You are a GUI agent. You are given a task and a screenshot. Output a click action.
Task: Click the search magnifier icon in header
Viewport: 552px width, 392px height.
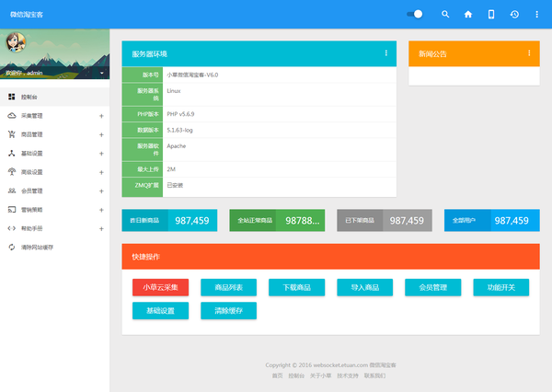pos(446,15)
